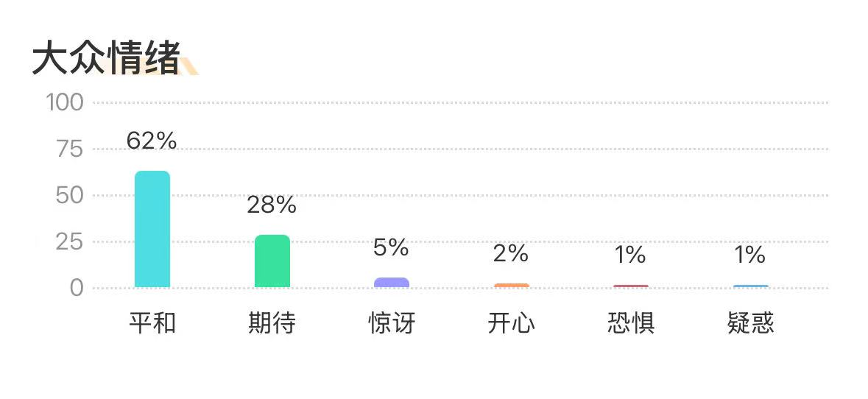The height and width of the screenshot is (399, 868).
Task: Click the 28% value label
Action: 272,205
